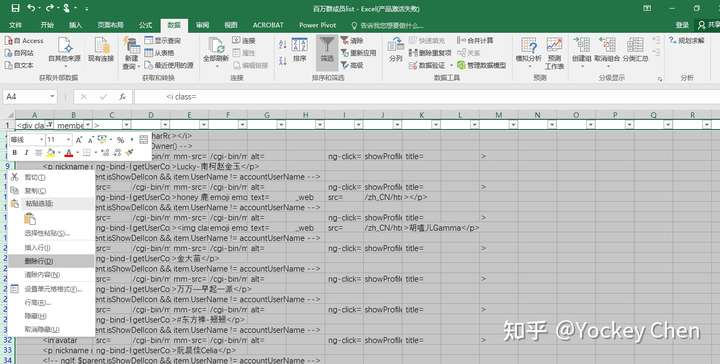The image size is (720, 364).
Task: Click the Remove Duplicates button
Action: 430,53
